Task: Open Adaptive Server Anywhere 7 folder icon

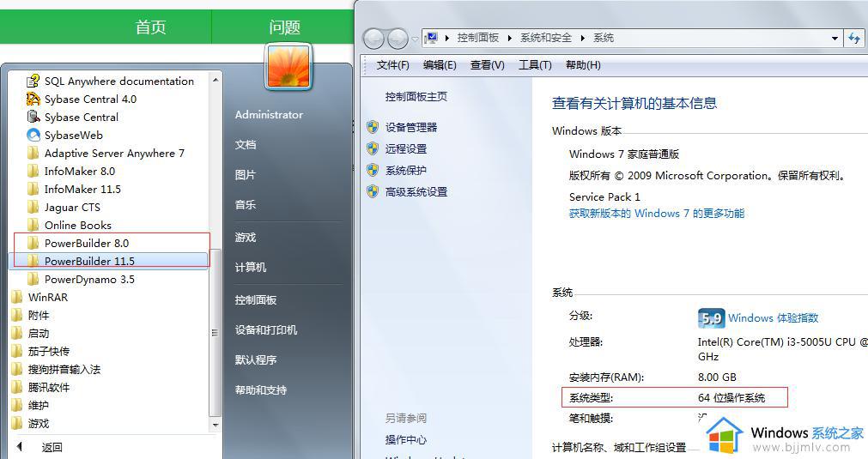Action: (x=33, y=153)
